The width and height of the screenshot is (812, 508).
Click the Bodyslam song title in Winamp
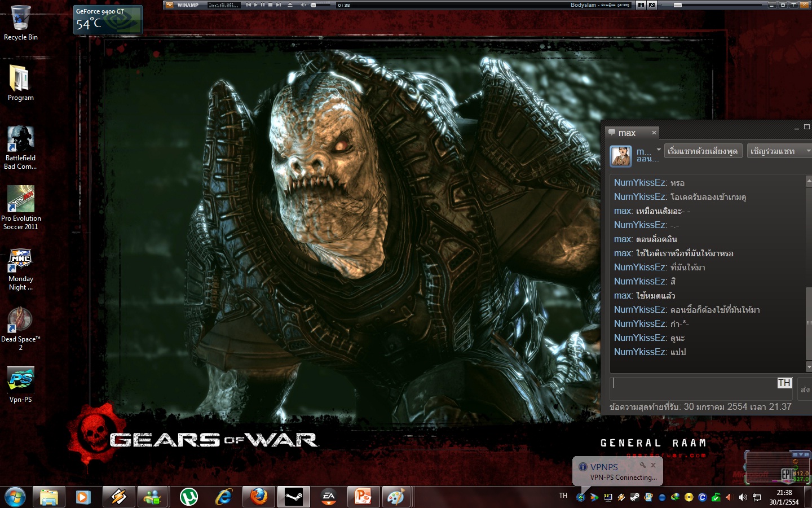600,5
